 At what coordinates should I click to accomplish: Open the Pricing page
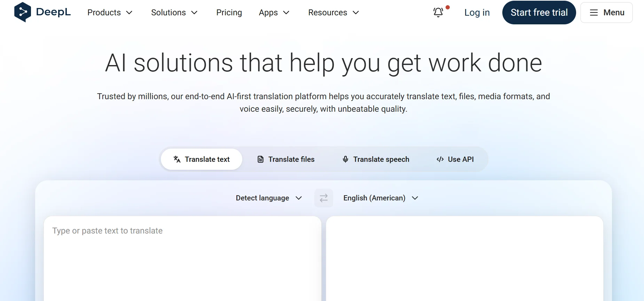[x=229, y=13]
